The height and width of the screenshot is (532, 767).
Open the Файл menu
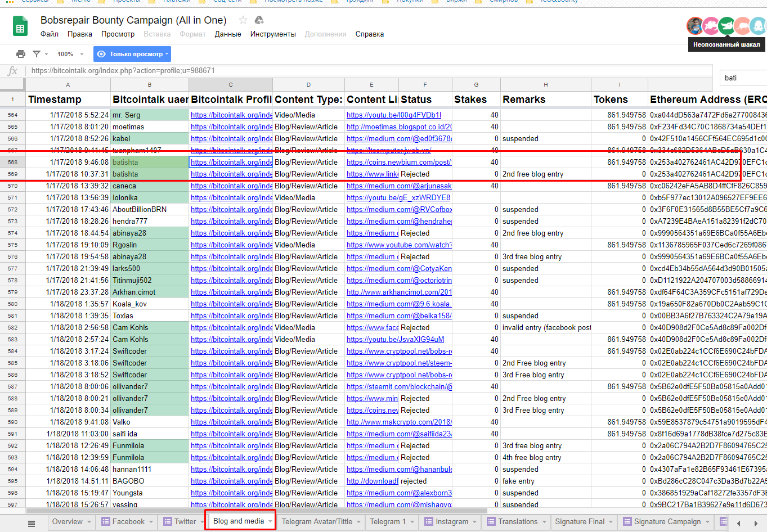coord(50,34)
